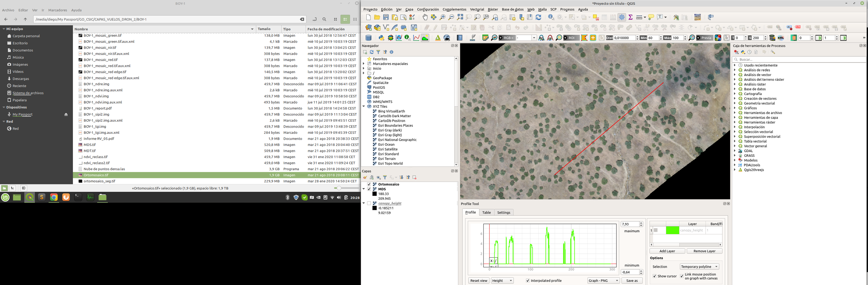Open the Graph - PNG format dropdown
This screenshot has width=868, height=285.
click(603, 280)
